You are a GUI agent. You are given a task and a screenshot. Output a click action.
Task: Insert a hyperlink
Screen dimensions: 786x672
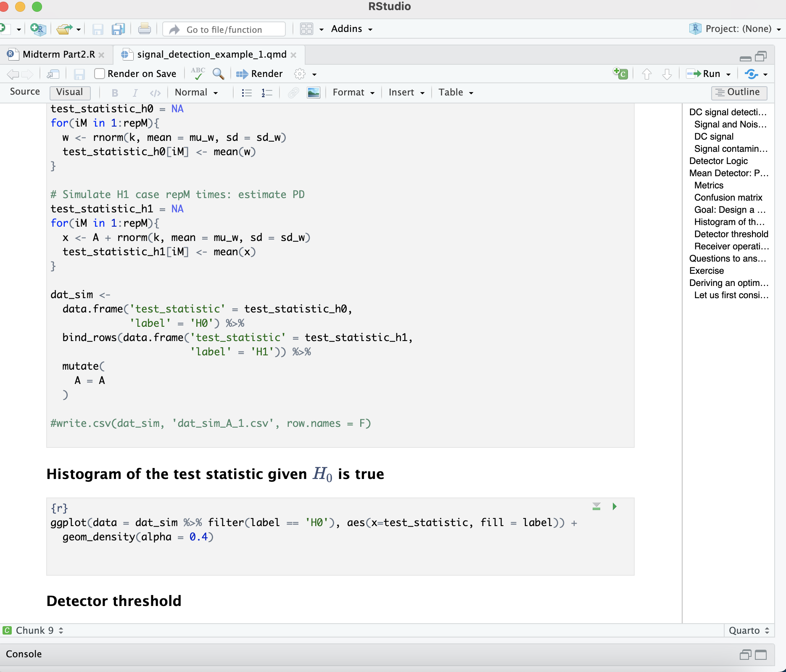(x=293, y=93)
